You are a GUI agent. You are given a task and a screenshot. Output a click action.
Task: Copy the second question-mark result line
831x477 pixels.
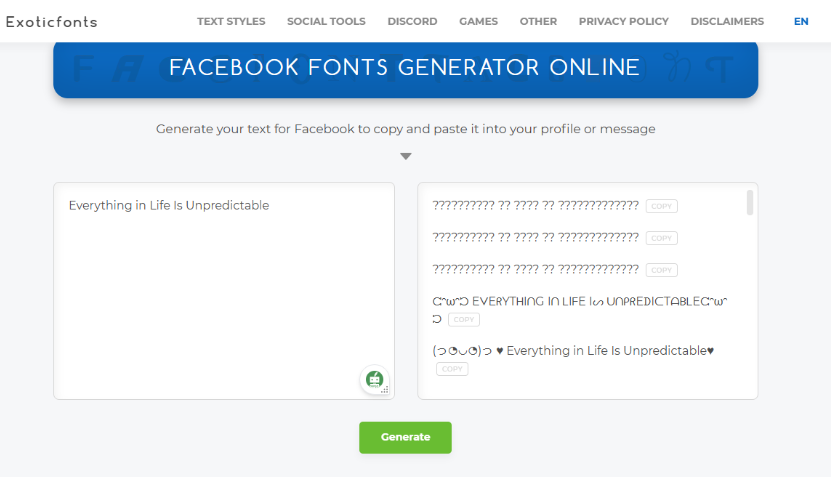661,238
